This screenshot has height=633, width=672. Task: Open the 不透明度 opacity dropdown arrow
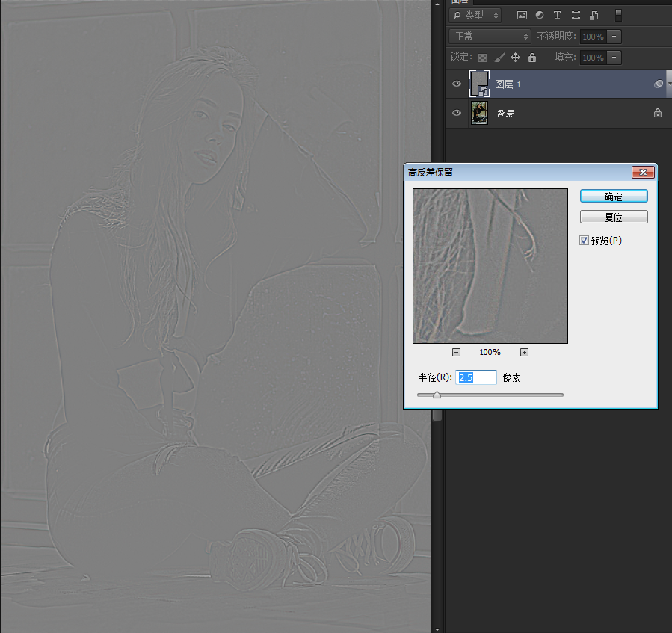[614, 36]
